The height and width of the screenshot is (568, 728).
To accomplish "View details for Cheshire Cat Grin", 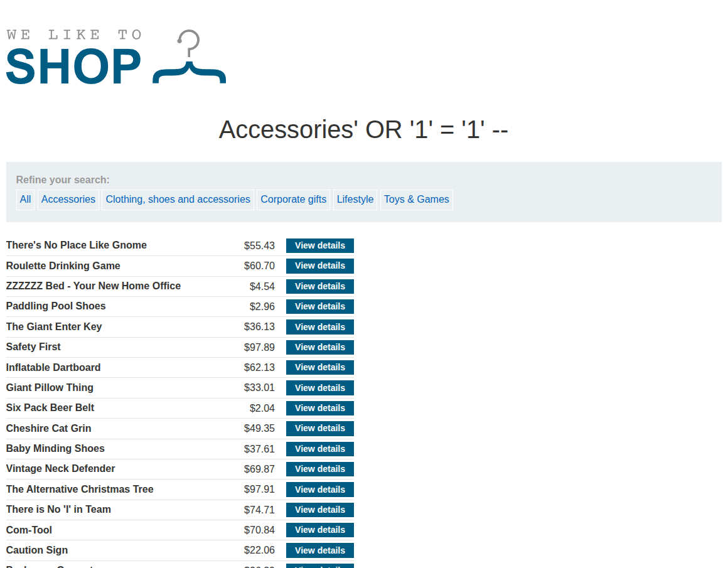I will 320,428.
